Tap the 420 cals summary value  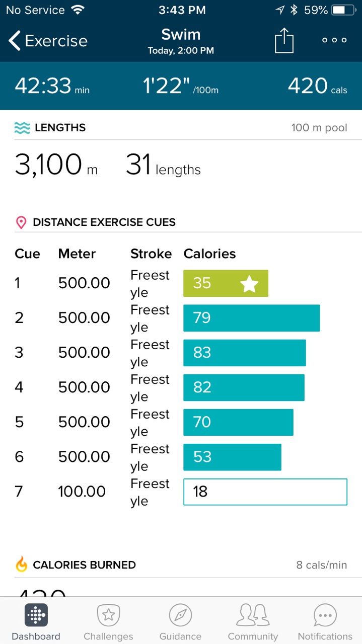(317, 86)
